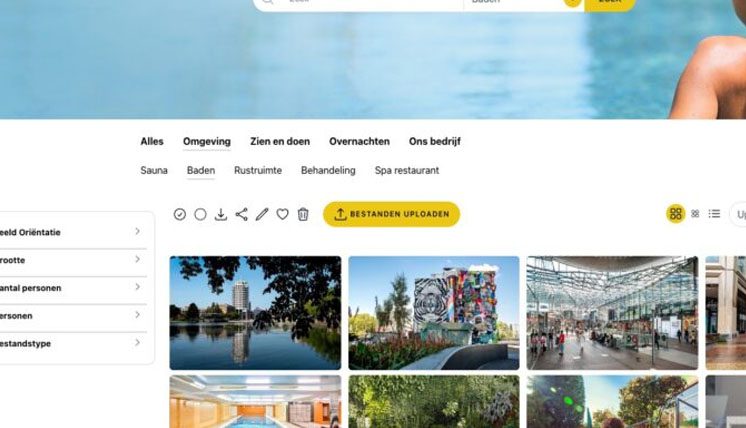The height and width of the screenshot is (428, 746).
Task: Open the Spa restaurant subcategory
Action: pos(407,170)
